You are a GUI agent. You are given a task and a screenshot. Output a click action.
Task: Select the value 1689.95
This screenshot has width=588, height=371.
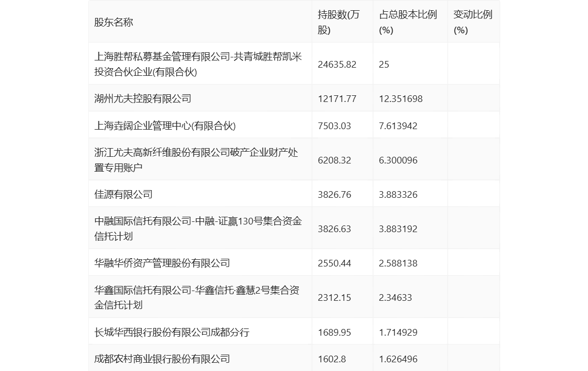335,333
